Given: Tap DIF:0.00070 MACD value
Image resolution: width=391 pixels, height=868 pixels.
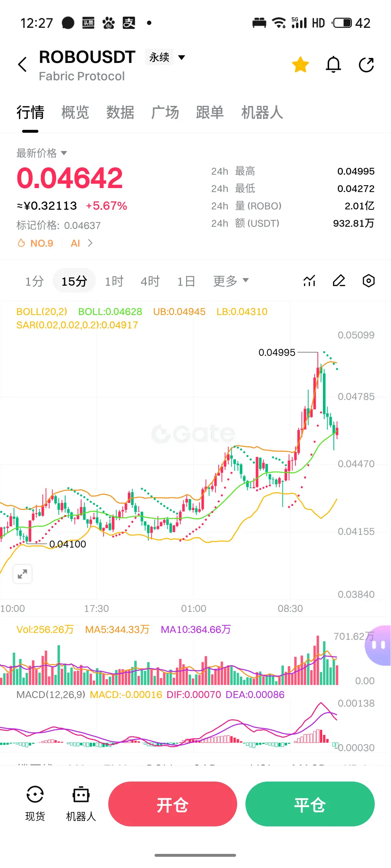Looking at the screenshot, I should [x=194, y=695].
